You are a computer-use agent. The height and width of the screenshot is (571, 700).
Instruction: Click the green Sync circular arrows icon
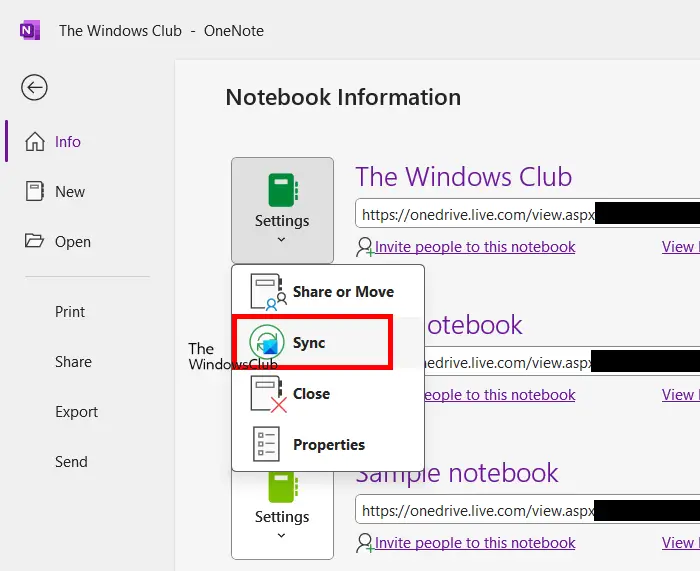267,342
